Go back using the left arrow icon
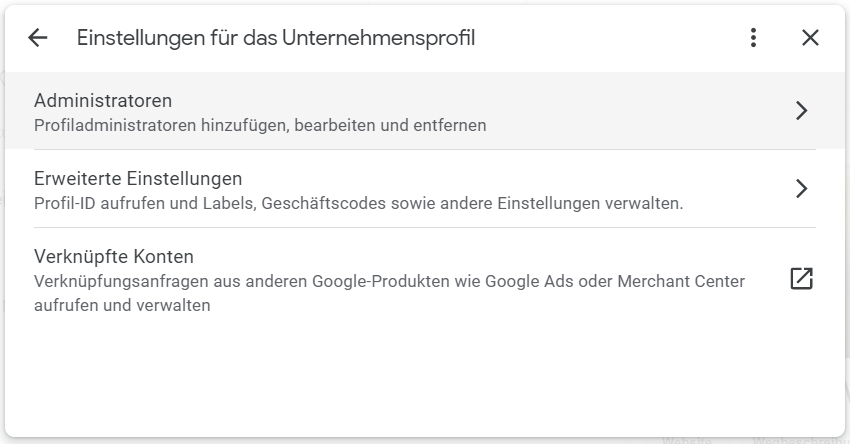 coord(38,38)
